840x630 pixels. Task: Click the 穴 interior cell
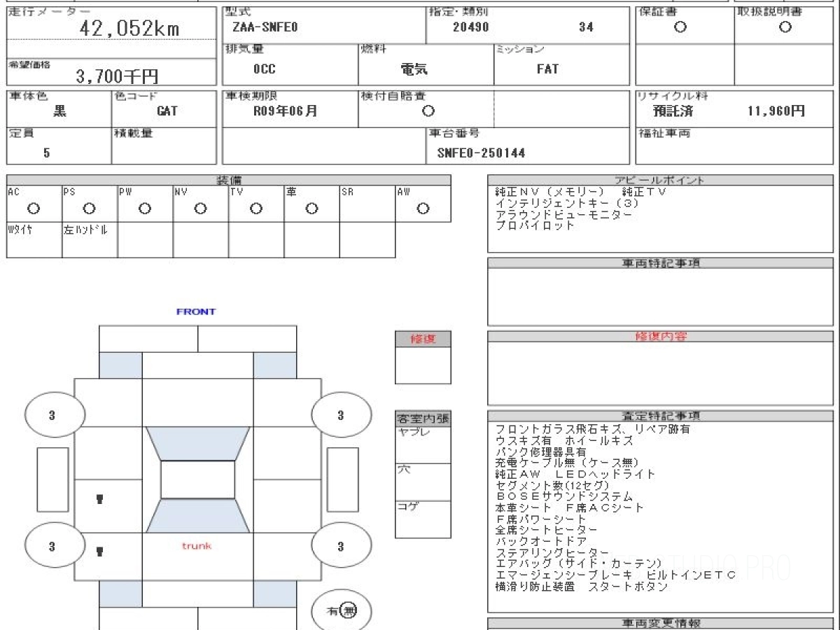click(x=423, y=482)
